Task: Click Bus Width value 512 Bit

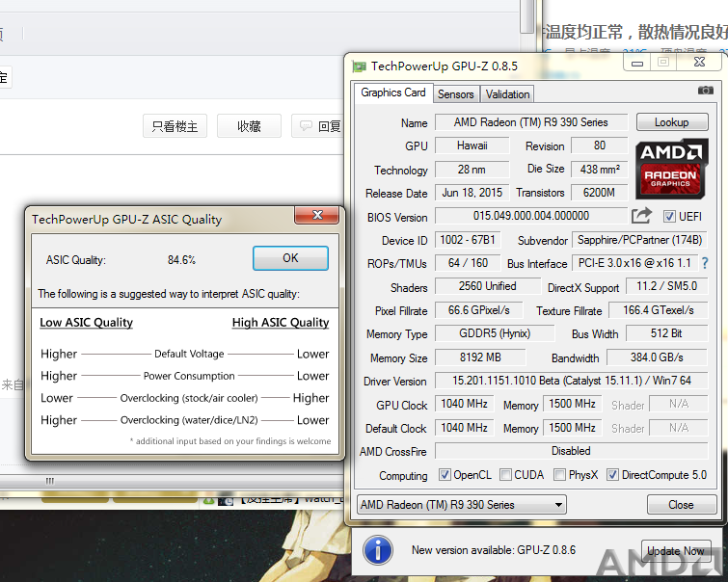Action: 666,333
